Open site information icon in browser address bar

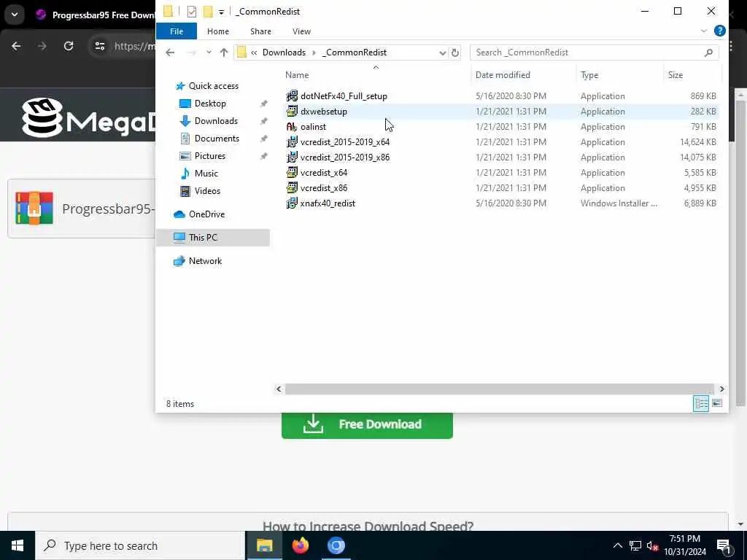click(99, 46)
